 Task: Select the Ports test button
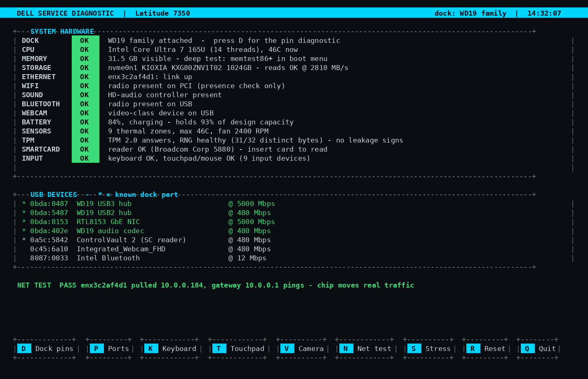pos(109,349)
